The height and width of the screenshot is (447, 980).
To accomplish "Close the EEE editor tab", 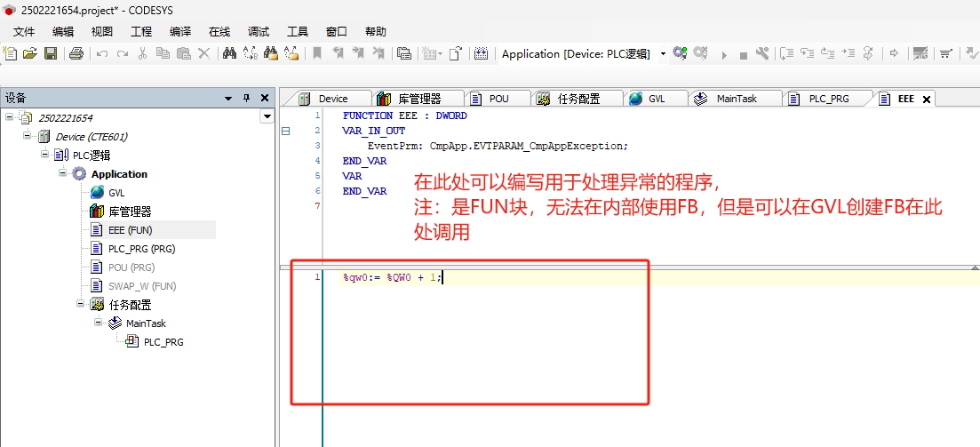I will 927,99.
